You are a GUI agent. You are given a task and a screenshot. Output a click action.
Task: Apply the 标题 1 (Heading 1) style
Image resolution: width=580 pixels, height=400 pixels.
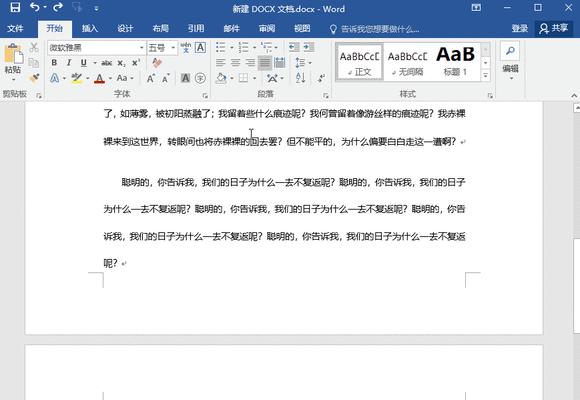(x=455, y=62)
